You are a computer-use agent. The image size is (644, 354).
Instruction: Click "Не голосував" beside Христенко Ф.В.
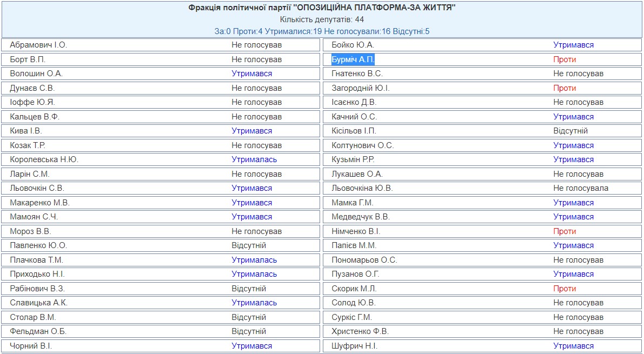578,331
